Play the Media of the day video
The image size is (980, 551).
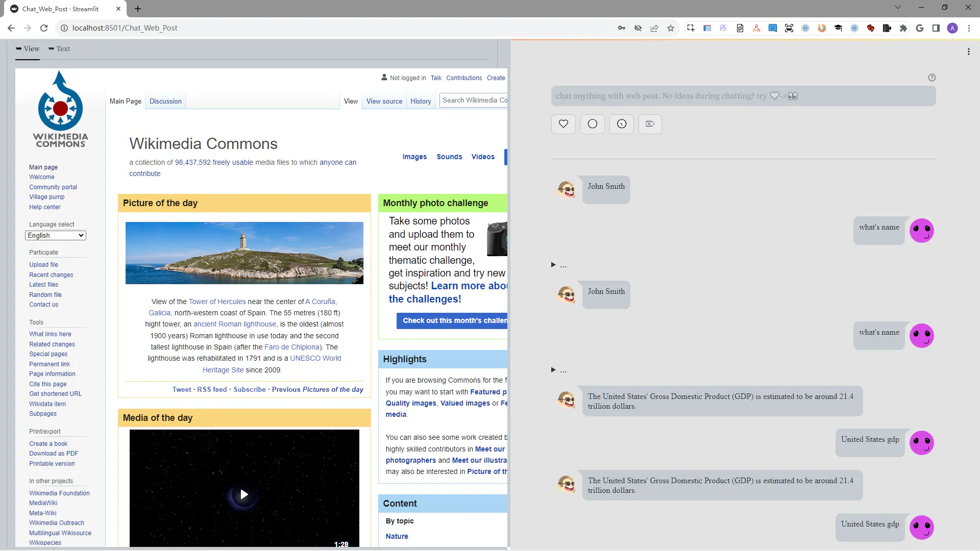click(x=244, y=494)
